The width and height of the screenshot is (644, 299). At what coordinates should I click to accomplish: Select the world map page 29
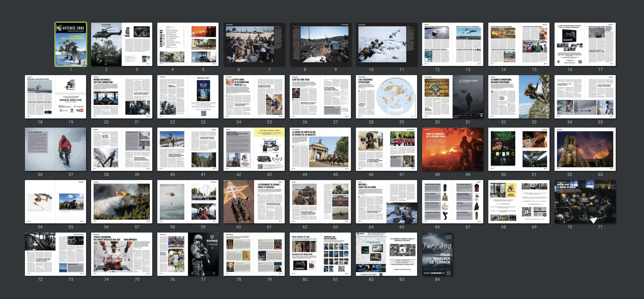pyautogui.click(x=402, y=97)
